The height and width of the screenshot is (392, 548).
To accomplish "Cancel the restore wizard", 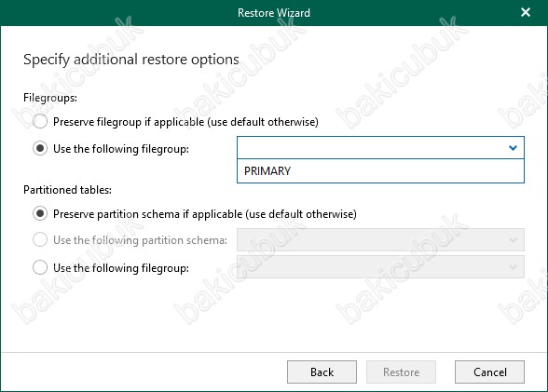I will (x=489, y=372).
